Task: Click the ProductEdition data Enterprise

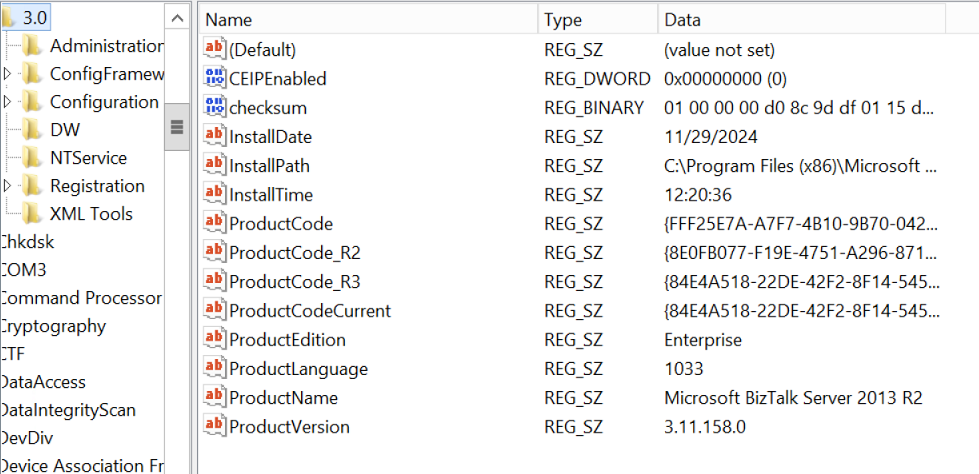Action: [x=703, y=340]
